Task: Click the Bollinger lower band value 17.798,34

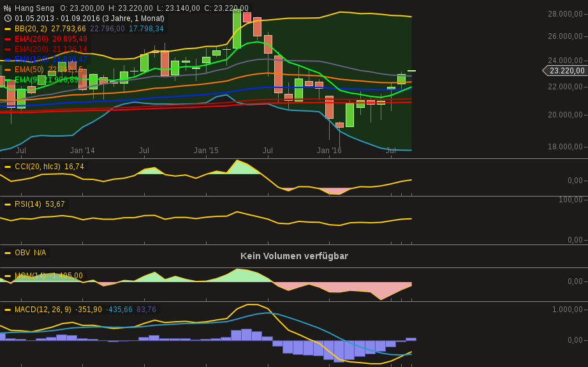Action: click(146, 29)
